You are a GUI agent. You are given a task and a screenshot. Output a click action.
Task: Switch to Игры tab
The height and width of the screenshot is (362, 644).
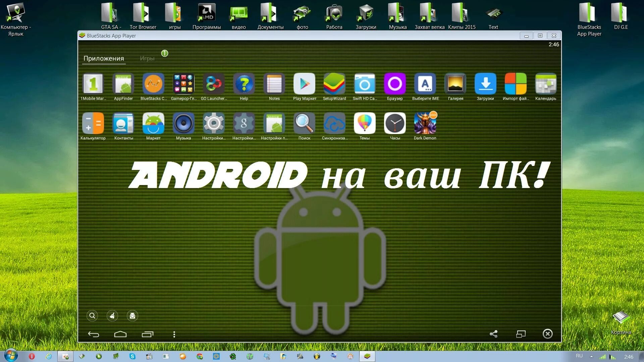147,58
